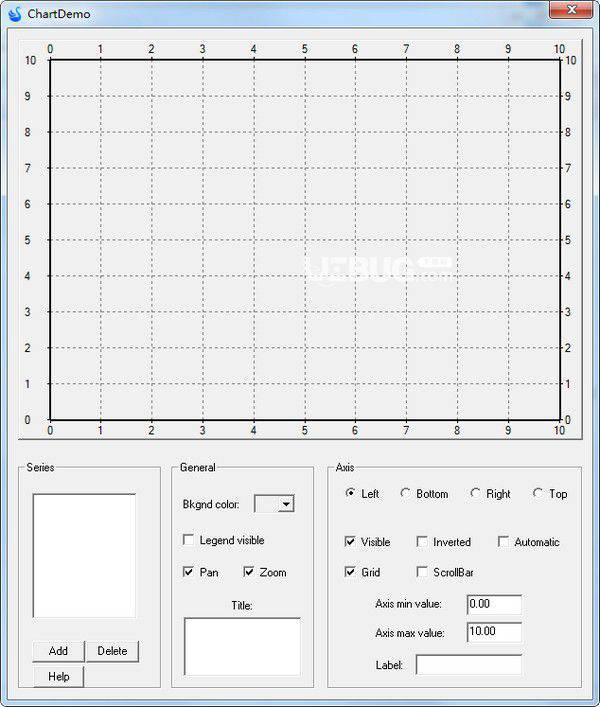The width and height of the screenshot is (600, 707).
Task: Enable the Automatic axis checkbox
Action: (x=503, y=541)
